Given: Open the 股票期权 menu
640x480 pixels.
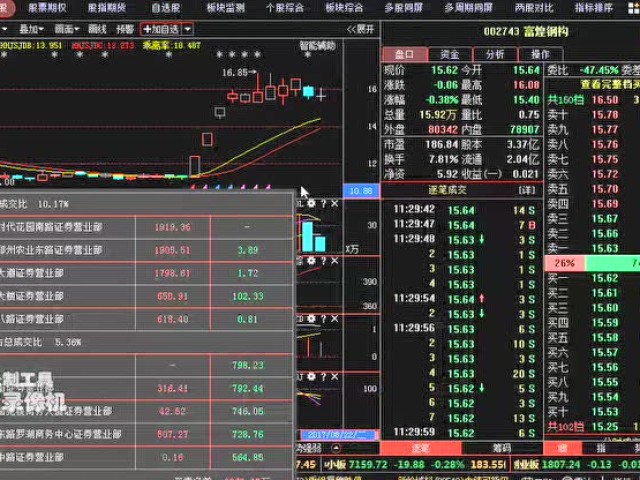Looking at the screenshot, I should 48,8.
